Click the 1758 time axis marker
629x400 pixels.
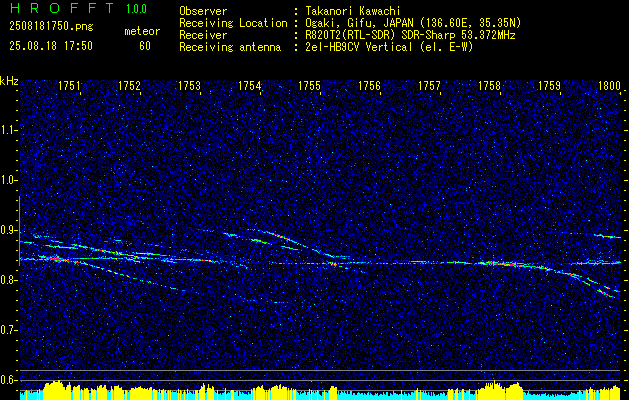[x=489, y=86]
